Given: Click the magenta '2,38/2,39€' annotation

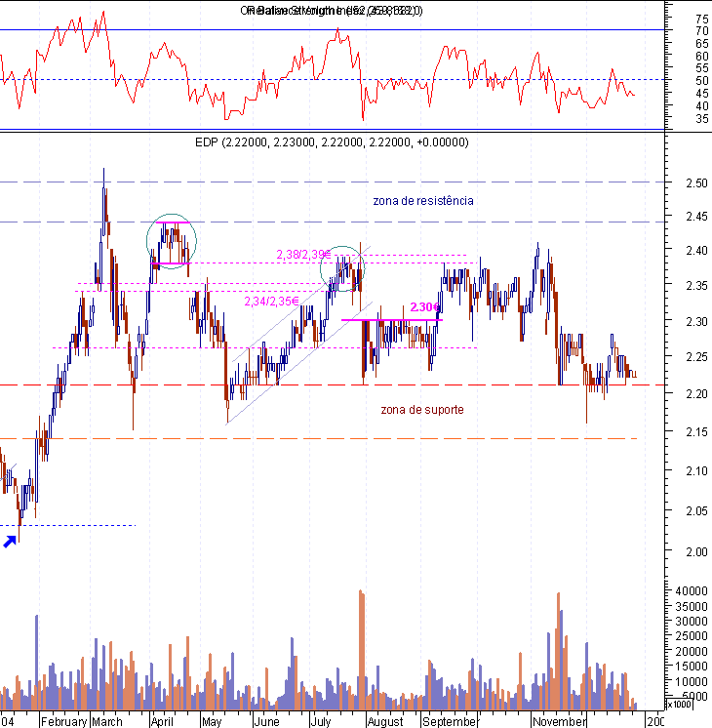Looking at the screenshot, I should click(303, 255).
